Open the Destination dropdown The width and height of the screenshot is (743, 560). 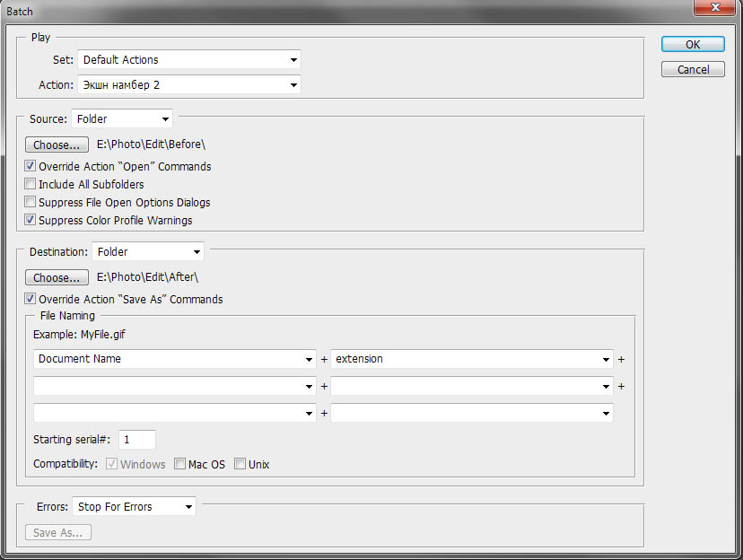pos(148,252)
